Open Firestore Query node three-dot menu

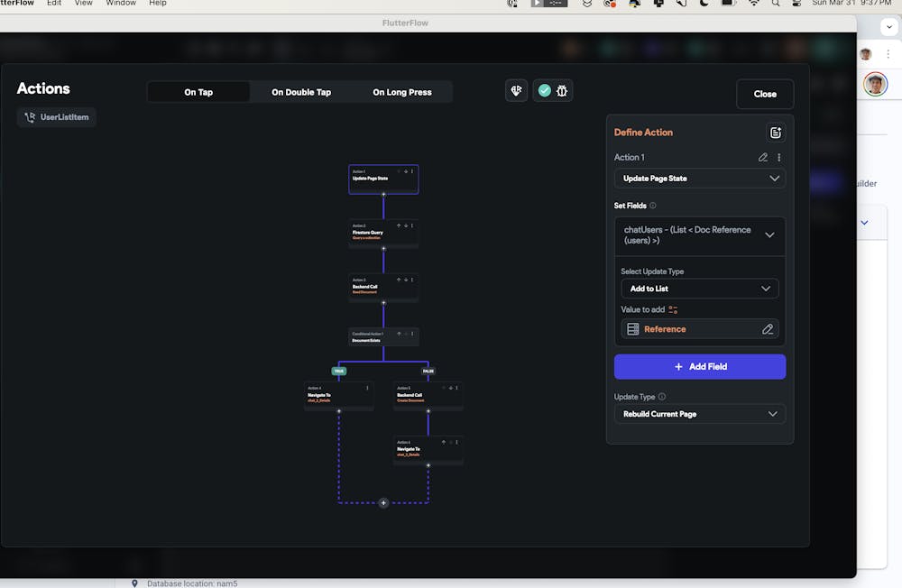click(412, 225)
